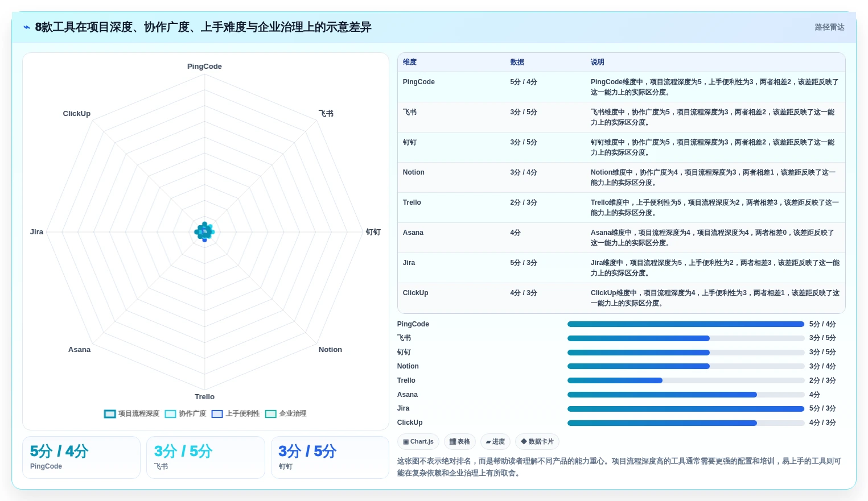Viewport: 868px width, 501px height.
Task: Click the 2分 / 3分 value in Trello table row
Action: coord(524,202)
